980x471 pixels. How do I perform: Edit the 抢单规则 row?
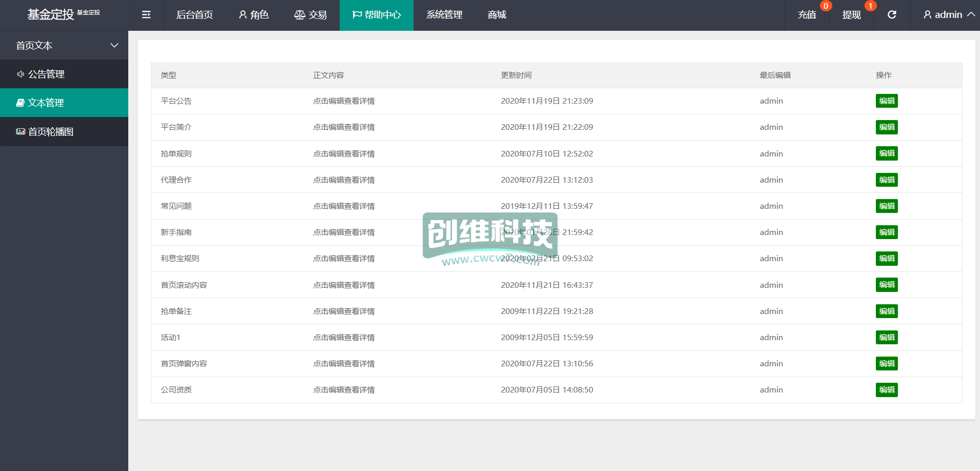coord(887,153)
